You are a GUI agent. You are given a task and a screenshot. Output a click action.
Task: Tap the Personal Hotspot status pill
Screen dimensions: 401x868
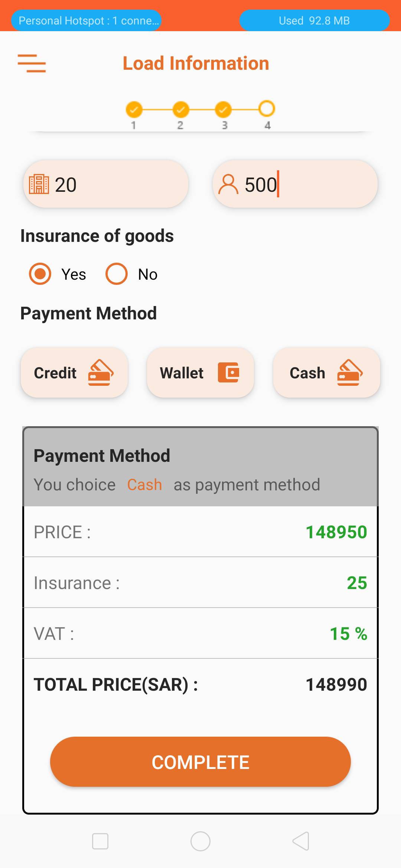87,20
